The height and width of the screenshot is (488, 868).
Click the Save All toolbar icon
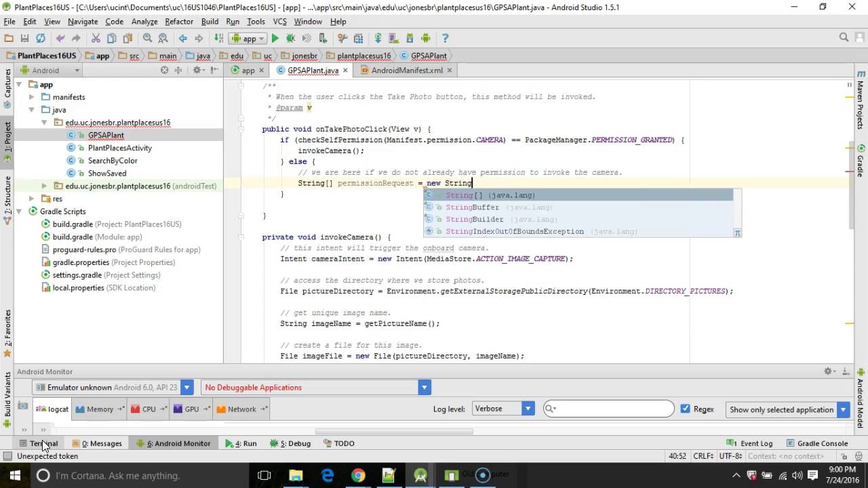(x=24, y=39)
